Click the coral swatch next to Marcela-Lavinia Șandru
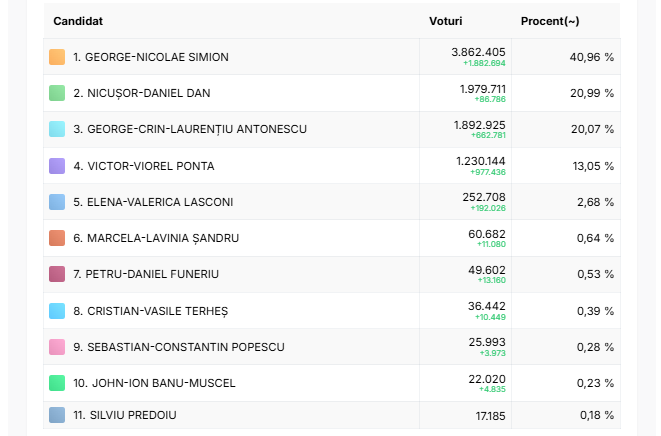 click(x=57, y=238)
